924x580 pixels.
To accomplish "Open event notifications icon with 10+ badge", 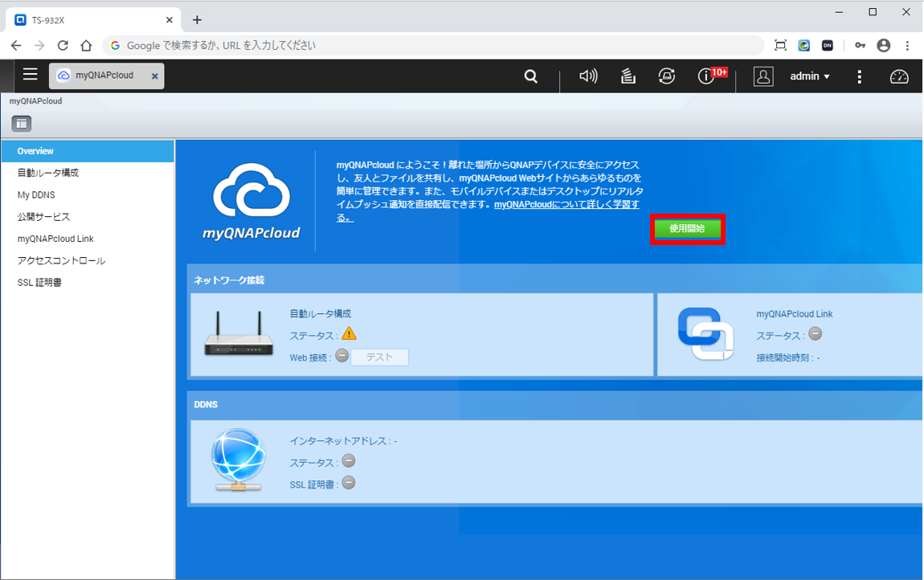I will tap(707, 76).
